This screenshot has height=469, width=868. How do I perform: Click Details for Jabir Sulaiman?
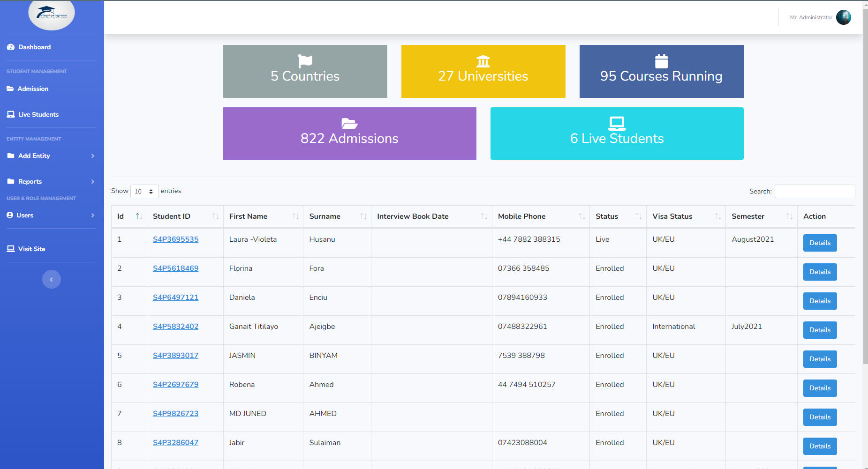[820, 446]
